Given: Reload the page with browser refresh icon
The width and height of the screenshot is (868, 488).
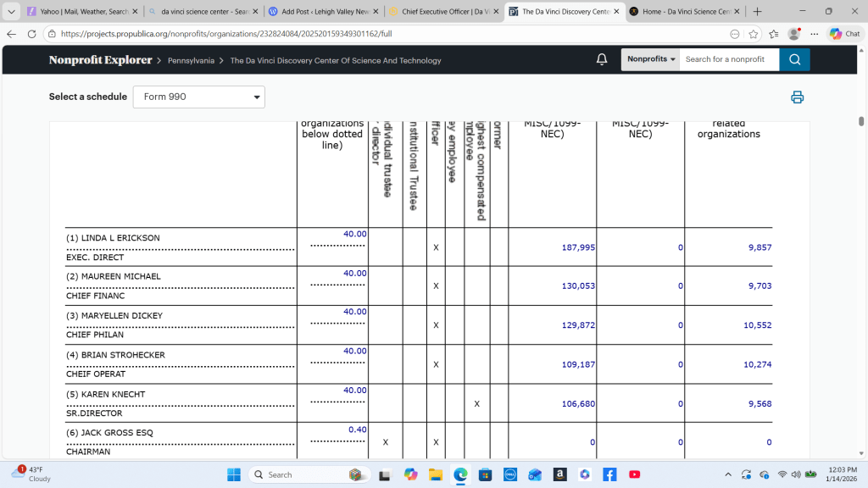Looking at the screenshot, I should click(x=31, y=34).
